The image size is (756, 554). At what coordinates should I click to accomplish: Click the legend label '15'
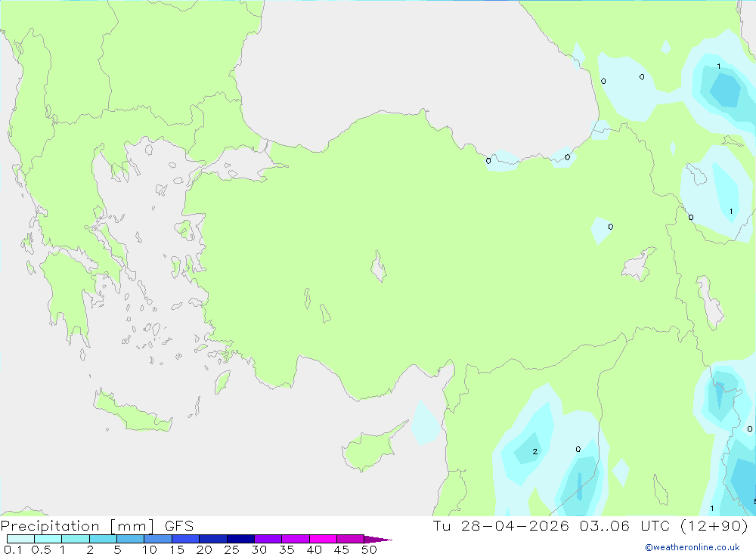(177, 549)
